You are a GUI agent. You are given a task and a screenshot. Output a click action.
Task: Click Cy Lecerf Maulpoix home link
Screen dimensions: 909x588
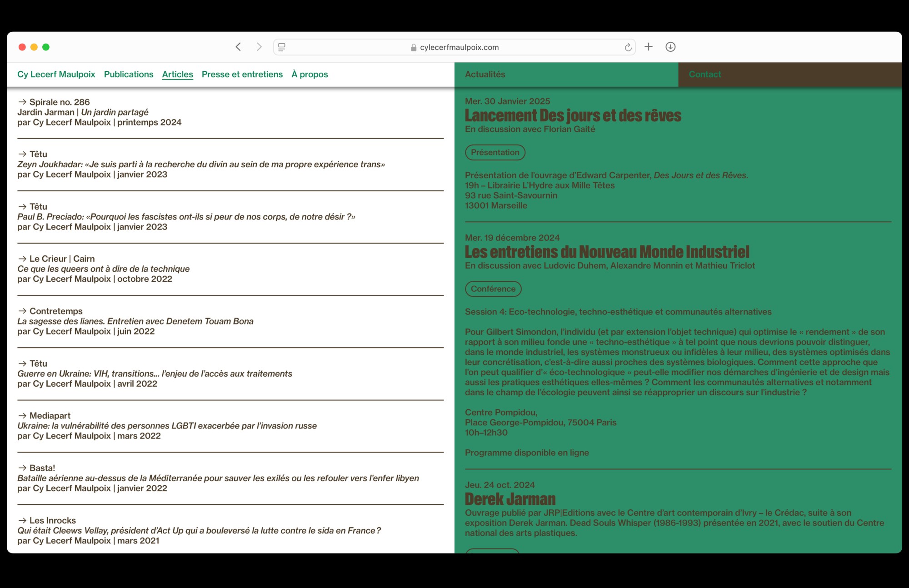tap(56, 74)
